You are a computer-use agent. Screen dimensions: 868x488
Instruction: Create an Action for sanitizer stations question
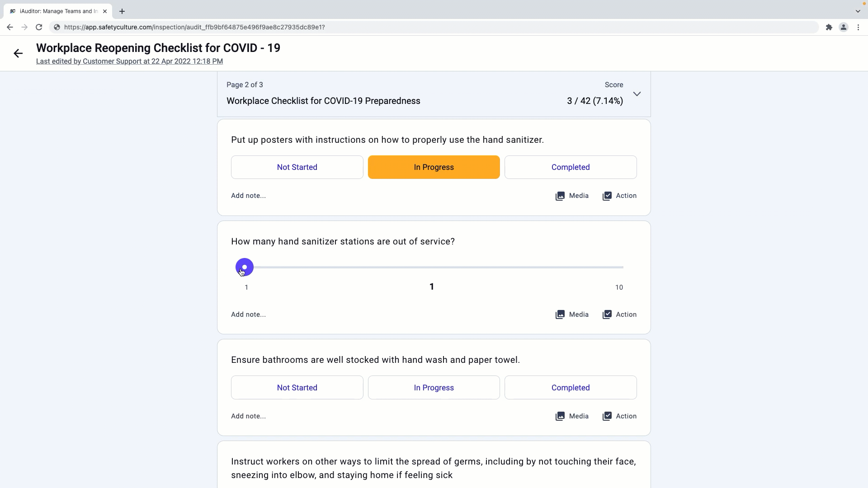click(619, 314)
